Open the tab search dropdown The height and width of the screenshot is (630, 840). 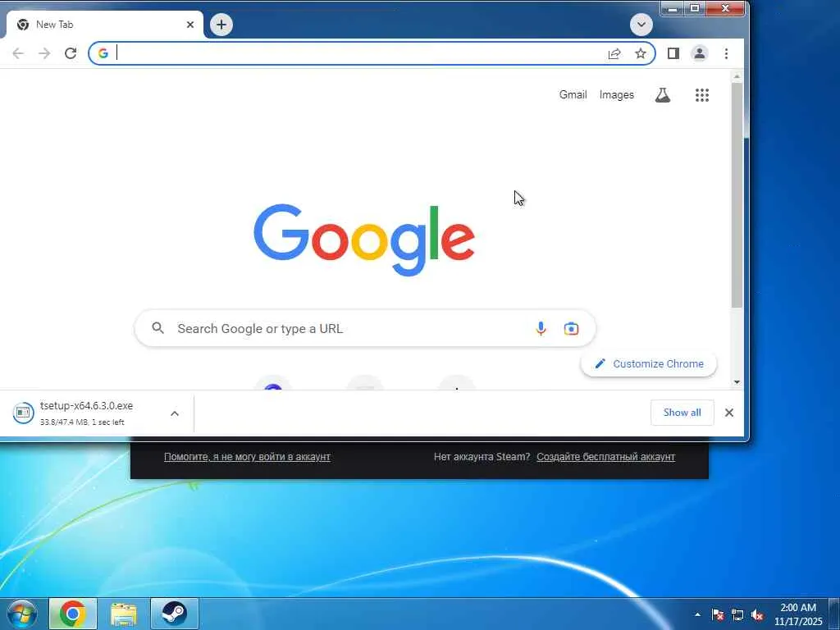click(x=641, y=25)
